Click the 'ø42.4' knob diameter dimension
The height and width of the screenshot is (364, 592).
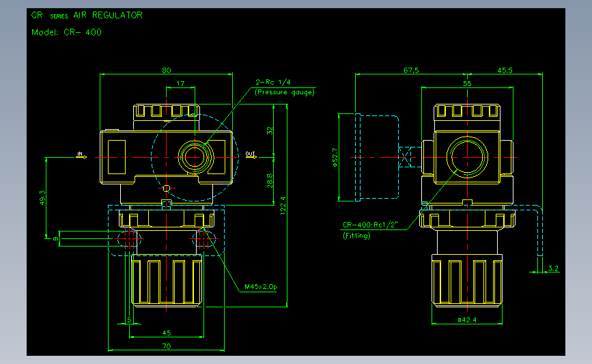467,320
